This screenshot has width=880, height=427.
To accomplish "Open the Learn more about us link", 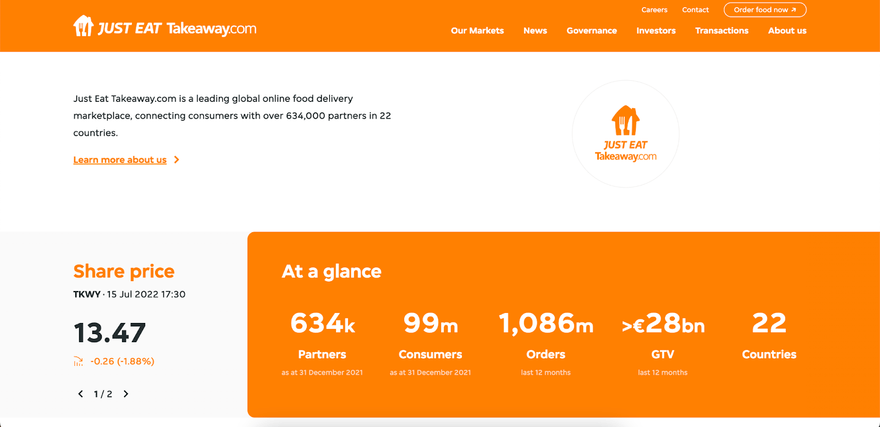I will coord(120,160).
